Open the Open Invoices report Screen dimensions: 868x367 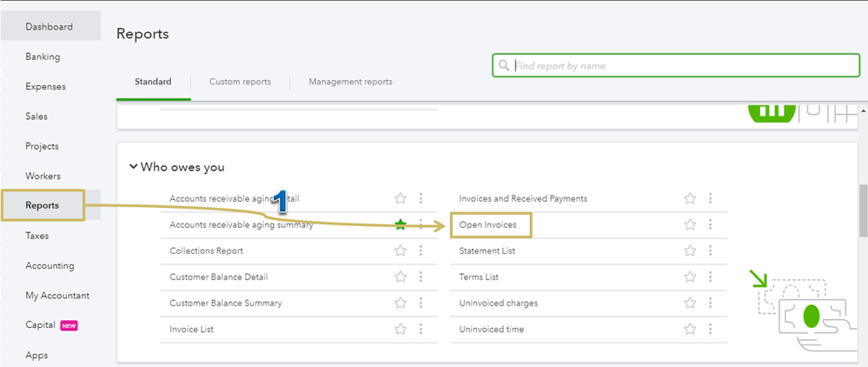coord(487,225)
